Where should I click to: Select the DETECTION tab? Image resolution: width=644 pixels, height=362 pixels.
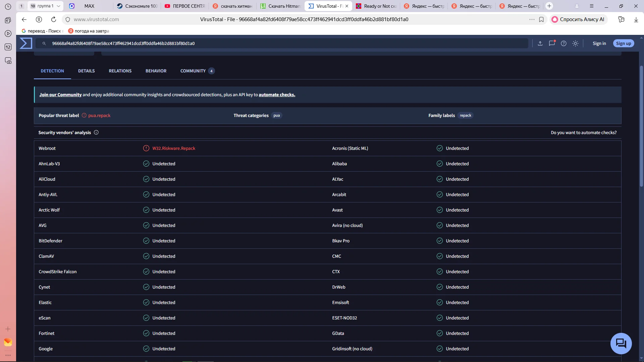52,71
